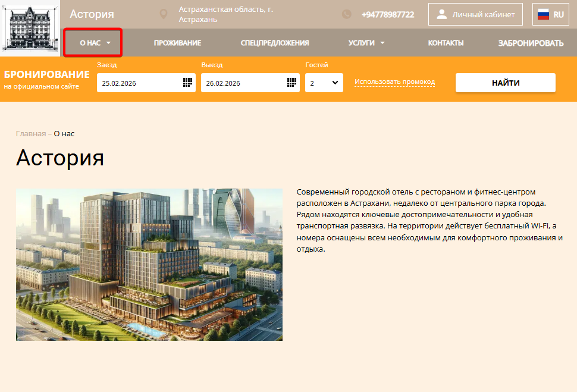Click the Гостей label
This screenshot has width=577, height=392.
316,65
